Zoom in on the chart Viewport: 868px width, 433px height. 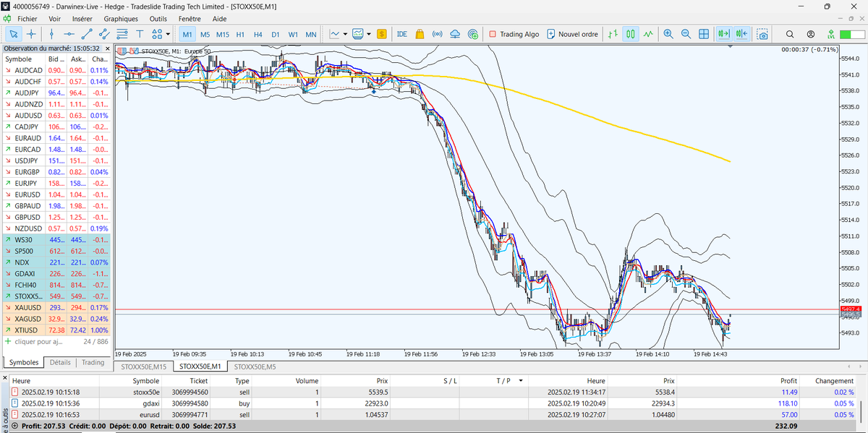pyautogui.click(x=668, y=34)
